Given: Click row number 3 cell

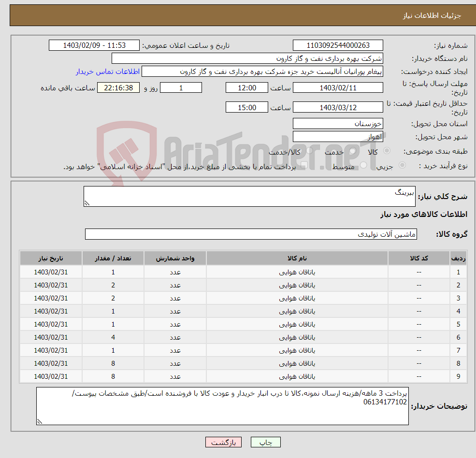Looking at the screenshot, I should tap(458, 299).
